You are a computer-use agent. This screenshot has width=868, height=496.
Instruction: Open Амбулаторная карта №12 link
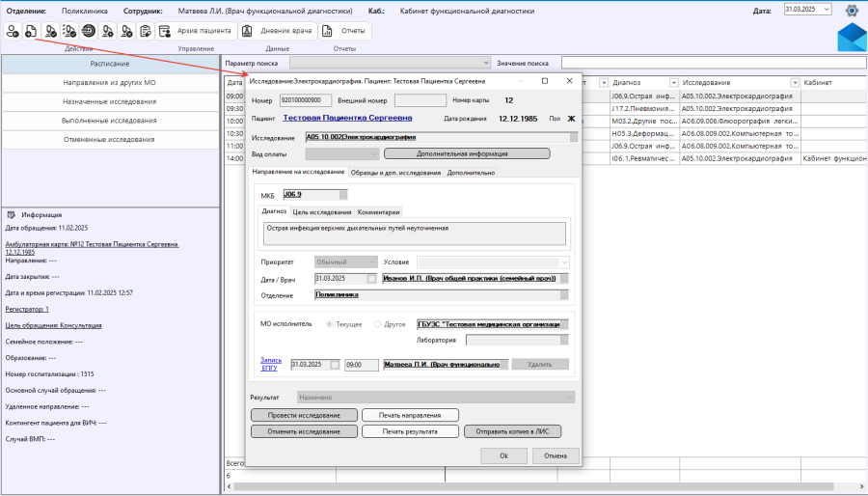(92, 248)
